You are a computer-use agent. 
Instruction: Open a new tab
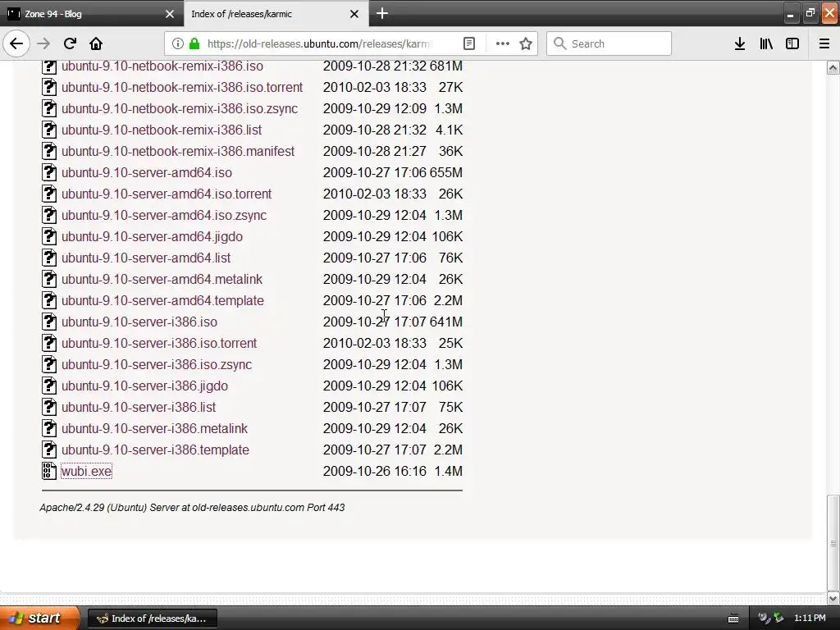coord(382,13)
